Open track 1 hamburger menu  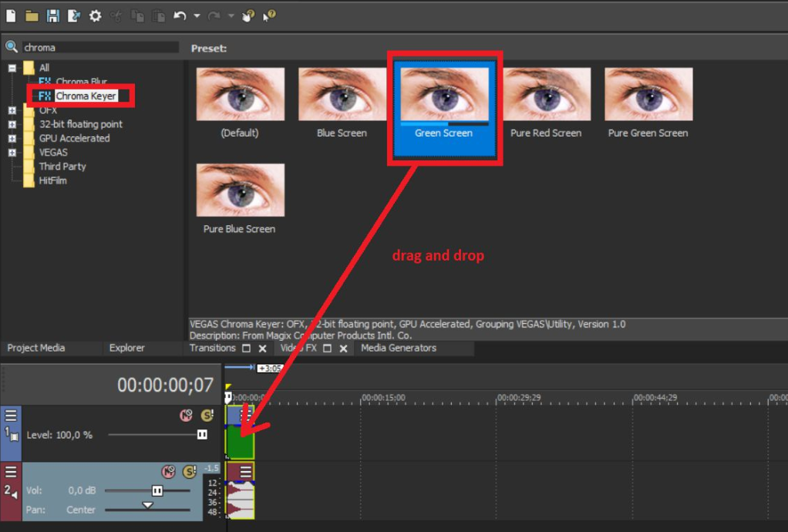tap(11, 416)
